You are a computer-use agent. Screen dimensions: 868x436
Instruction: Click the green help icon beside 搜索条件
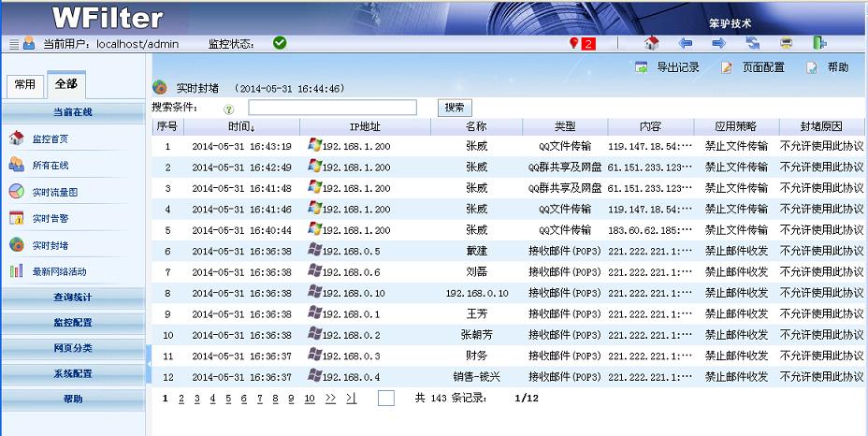coord(229,109)
